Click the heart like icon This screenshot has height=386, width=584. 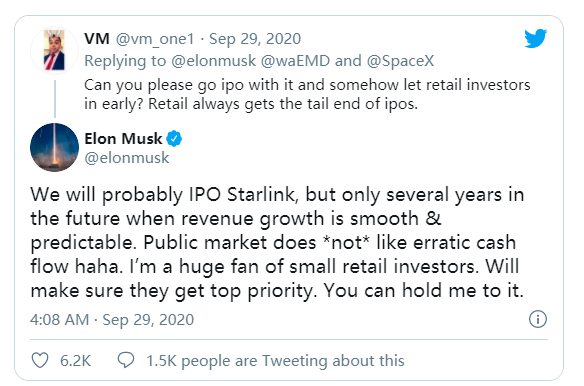tap(40, 360)
